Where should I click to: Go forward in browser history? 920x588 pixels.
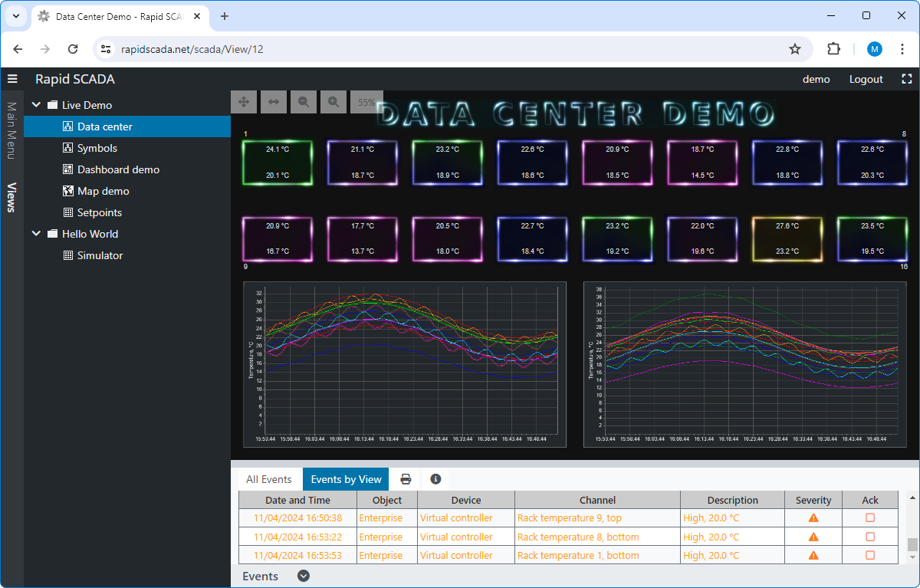tap(45, 49)
